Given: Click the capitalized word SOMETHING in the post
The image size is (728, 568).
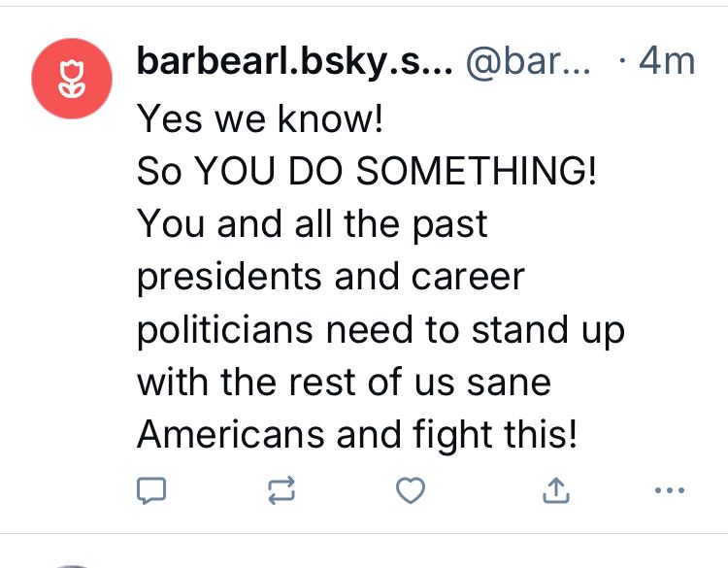Looking at the screenshot, I should click(x=476, y=171).
